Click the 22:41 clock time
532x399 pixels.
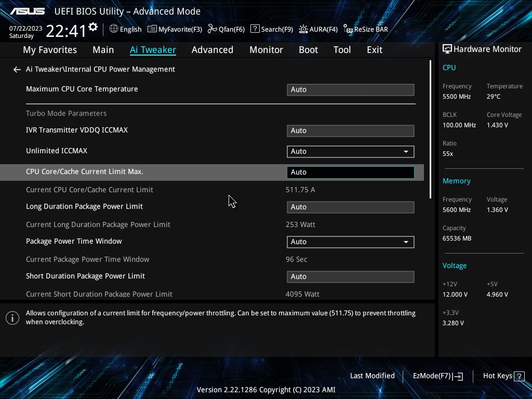pyautogui.click(x=66, y=31)
